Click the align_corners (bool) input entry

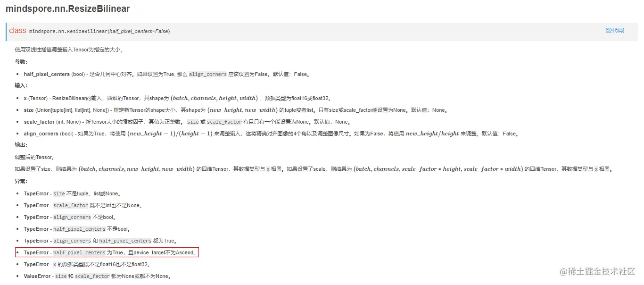coord(272,134)
